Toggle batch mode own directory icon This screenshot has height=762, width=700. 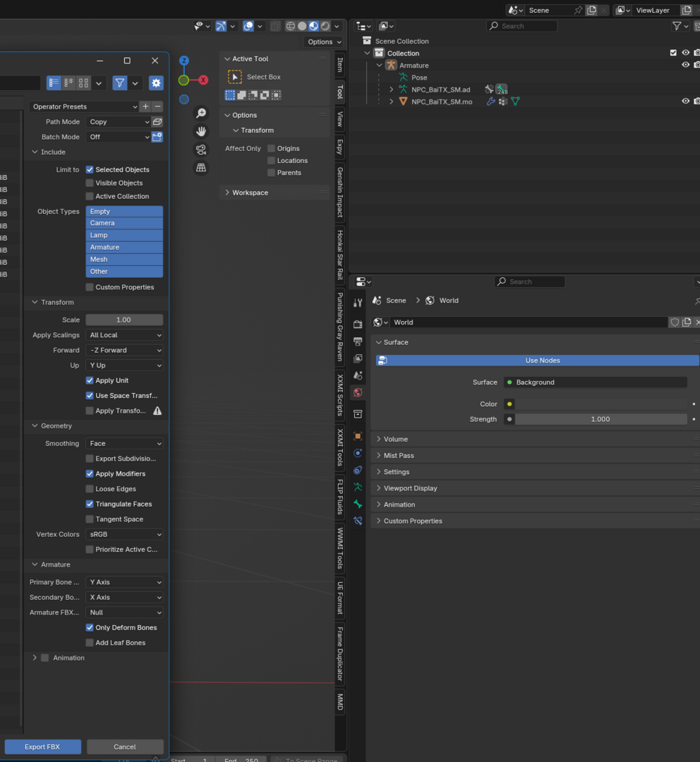click(157, 137)
